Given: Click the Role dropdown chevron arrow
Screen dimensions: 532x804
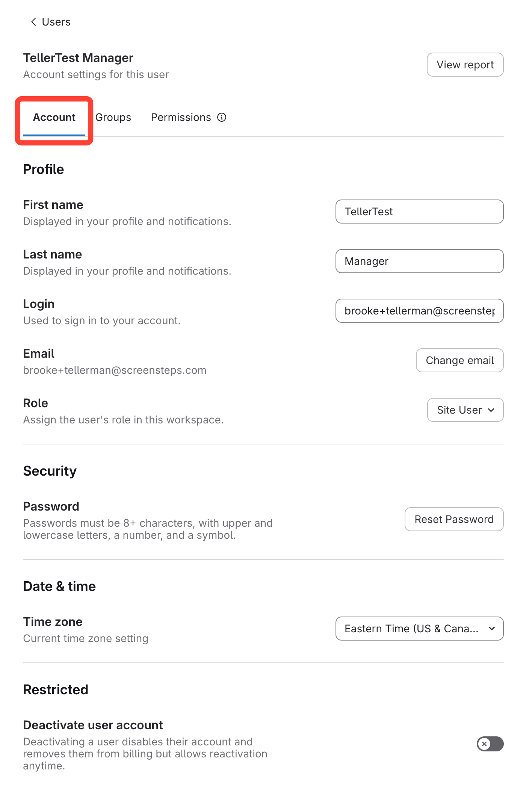Looking at the screenshot, I should 491,410.
